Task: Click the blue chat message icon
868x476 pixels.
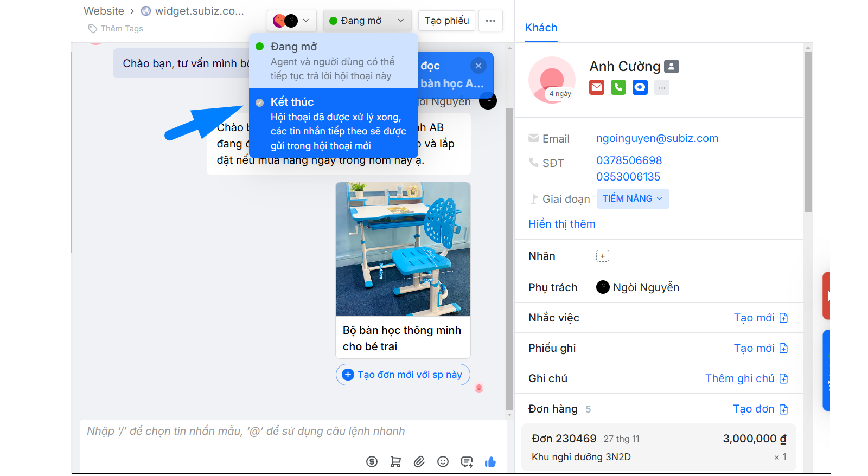Action: point(640,87)
